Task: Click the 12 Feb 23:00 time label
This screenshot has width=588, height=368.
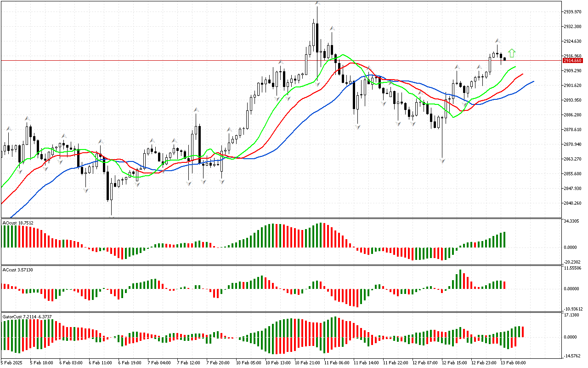Action: (483, 363)
